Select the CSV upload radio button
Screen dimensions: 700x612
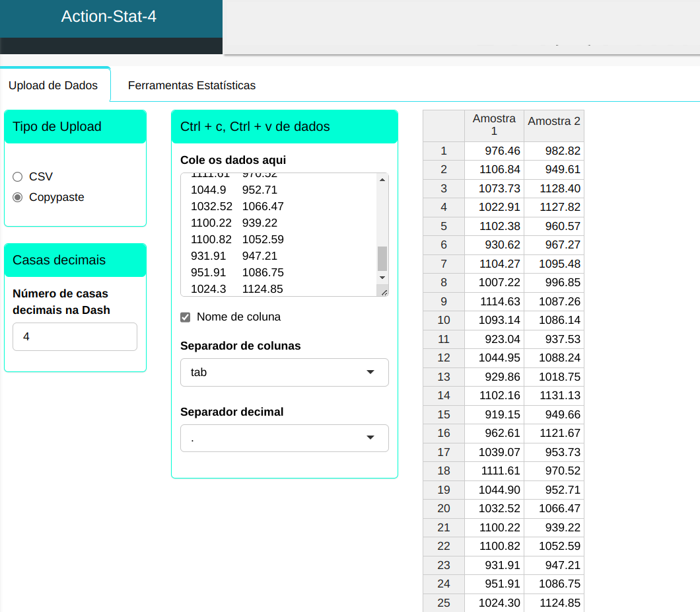[18, 176]
